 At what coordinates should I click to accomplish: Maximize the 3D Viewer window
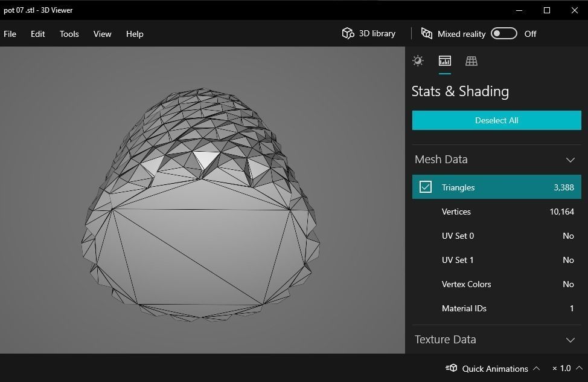pos(547,10)
